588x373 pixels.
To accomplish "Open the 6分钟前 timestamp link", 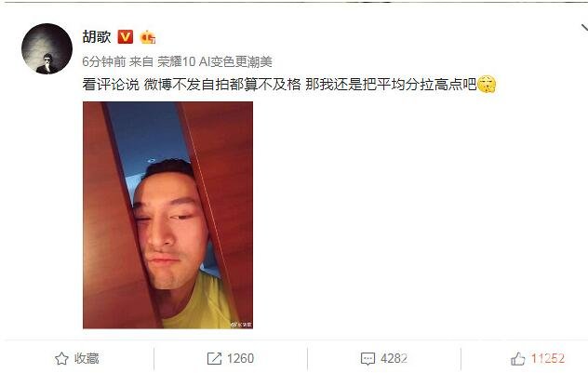I will [104, 61].
